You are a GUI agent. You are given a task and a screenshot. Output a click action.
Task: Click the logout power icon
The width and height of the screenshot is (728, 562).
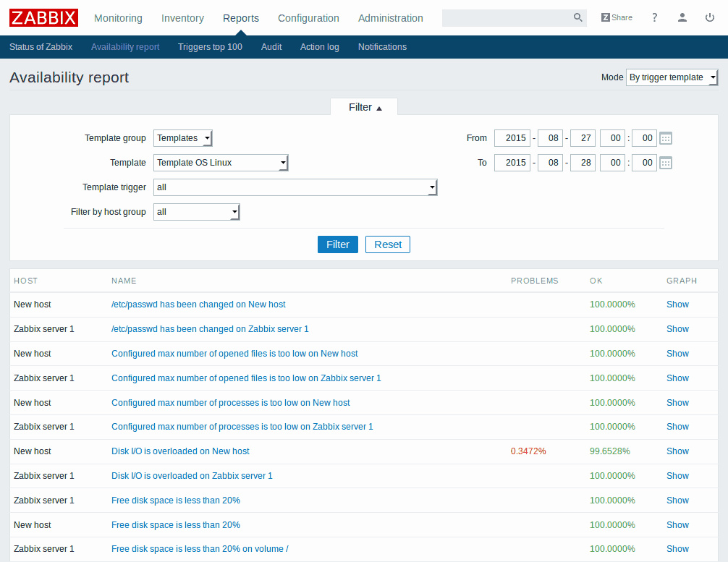[710, 17]
